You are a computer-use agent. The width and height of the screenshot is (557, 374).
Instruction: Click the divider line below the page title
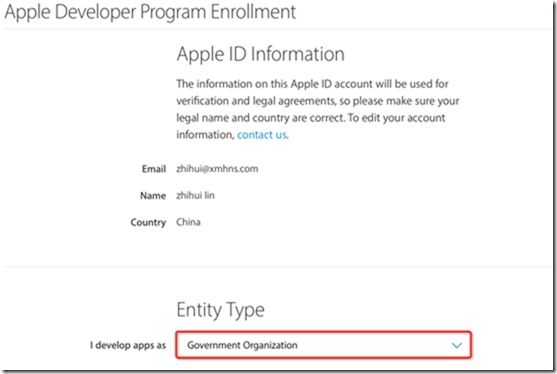(277, 28)
